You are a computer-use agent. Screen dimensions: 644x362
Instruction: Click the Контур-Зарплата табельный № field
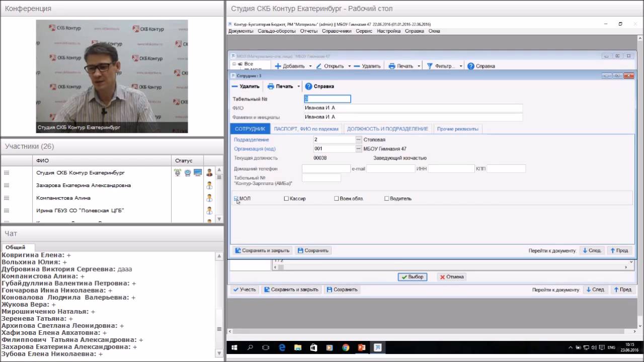(x=321, y=178)
